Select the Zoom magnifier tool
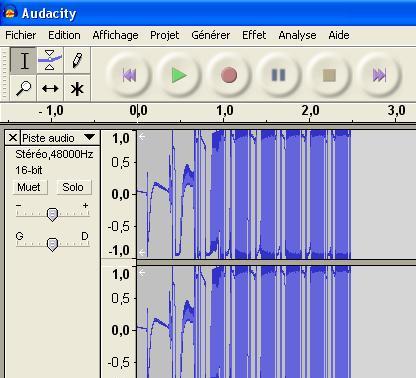 pyautogui.click(x=24, y=88)
